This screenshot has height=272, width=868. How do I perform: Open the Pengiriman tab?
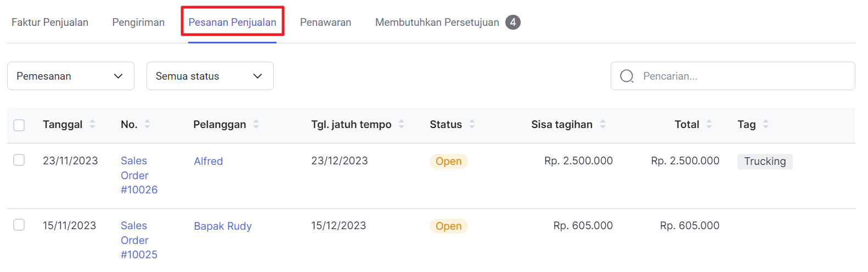(x=138, y=23)
